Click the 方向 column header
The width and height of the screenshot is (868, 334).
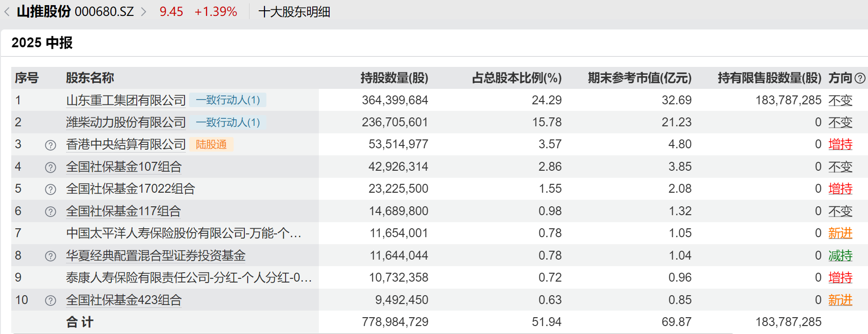[x=840, y=78]
